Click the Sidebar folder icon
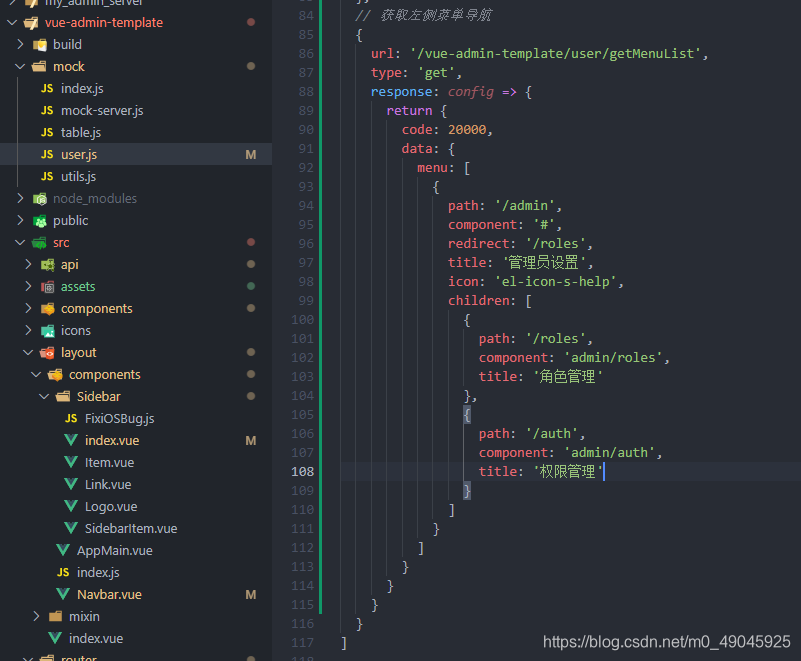The image size is (801, 661). tap(63, 396)
